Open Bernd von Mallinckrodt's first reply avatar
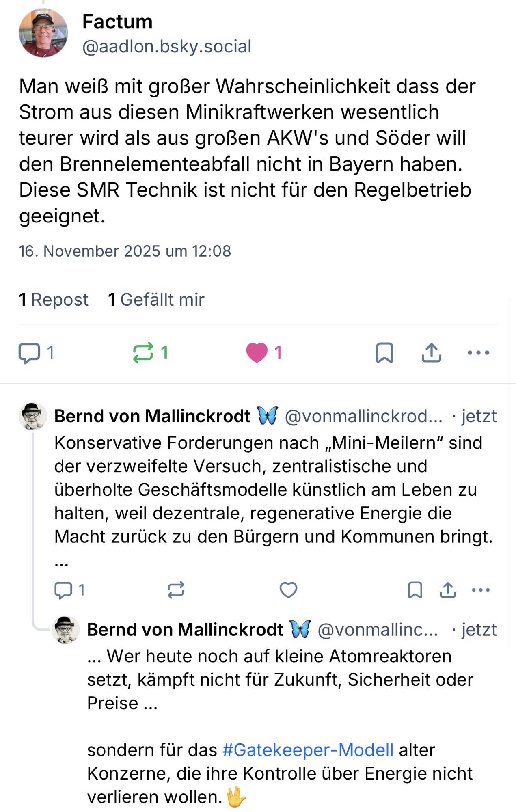 (x=33, y=416)
